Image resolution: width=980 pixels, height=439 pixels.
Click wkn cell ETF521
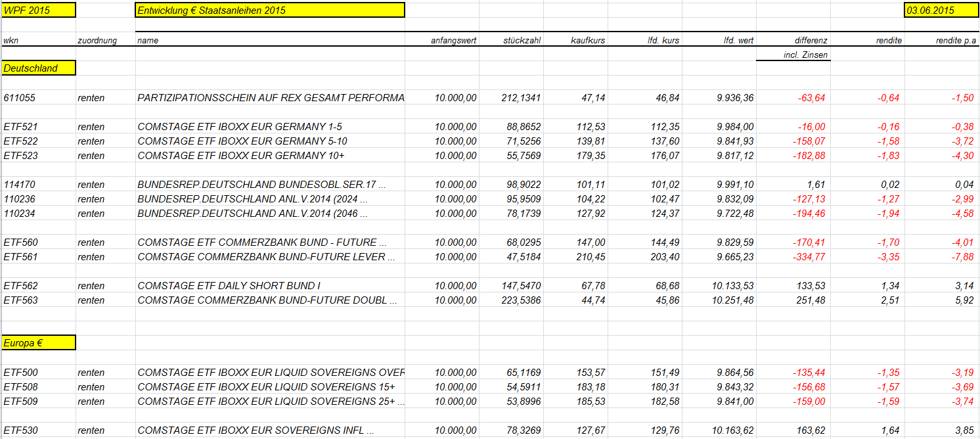pyautogui.click(x=38, y=127)
